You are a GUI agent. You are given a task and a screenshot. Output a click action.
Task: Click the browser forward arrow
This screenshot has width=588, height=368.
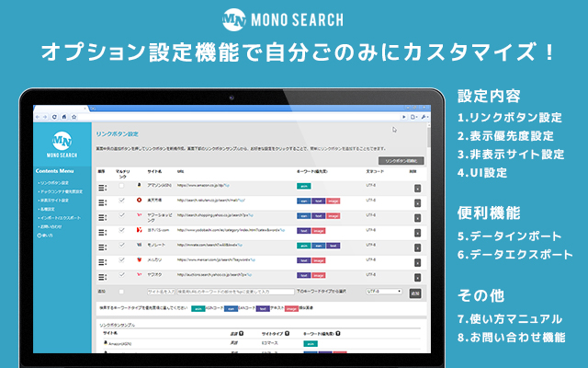(45, 117)
